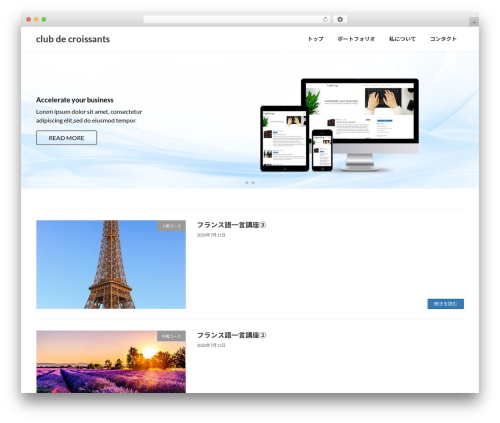Click the download icon beside address bar
This screenshot has width=500, height=423.
pos(340,20)
